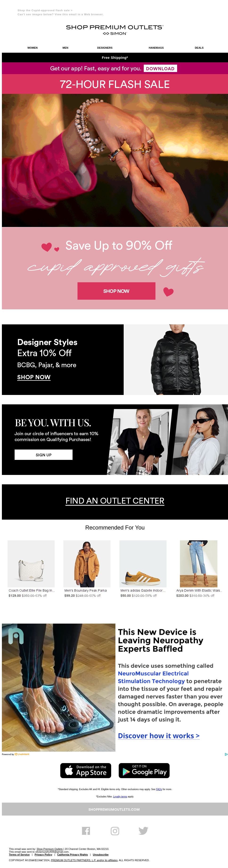Screen dimensions: 228x868
Task: Tap the App Store download badge
Action: coord(86,771)
